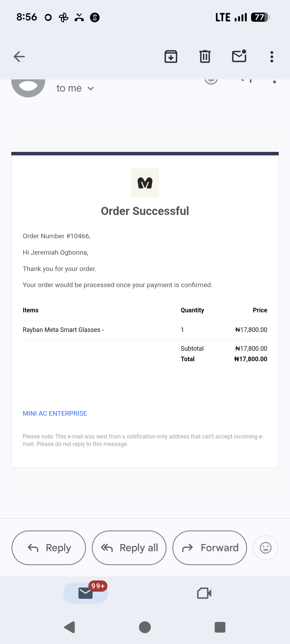The height and width of the screenshot is (644, 290).
Task: Forward this email
Action: 210,548
